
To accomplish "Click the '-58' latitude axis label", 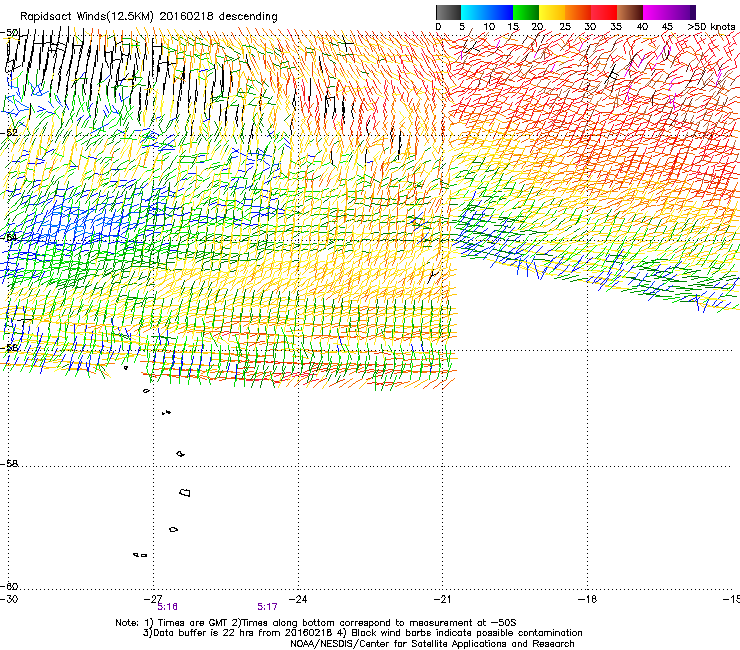I will click(x=9, y=464).
